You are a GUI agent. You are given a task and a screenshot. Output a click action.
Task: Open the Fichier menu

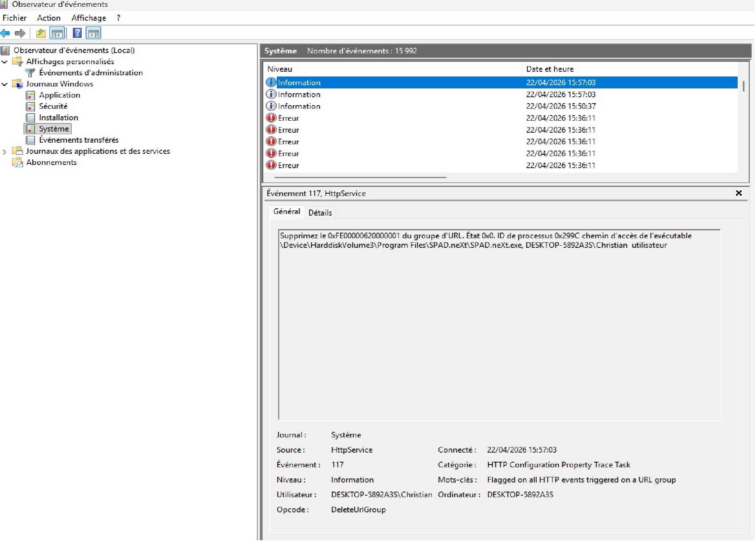tap(14, 18)
